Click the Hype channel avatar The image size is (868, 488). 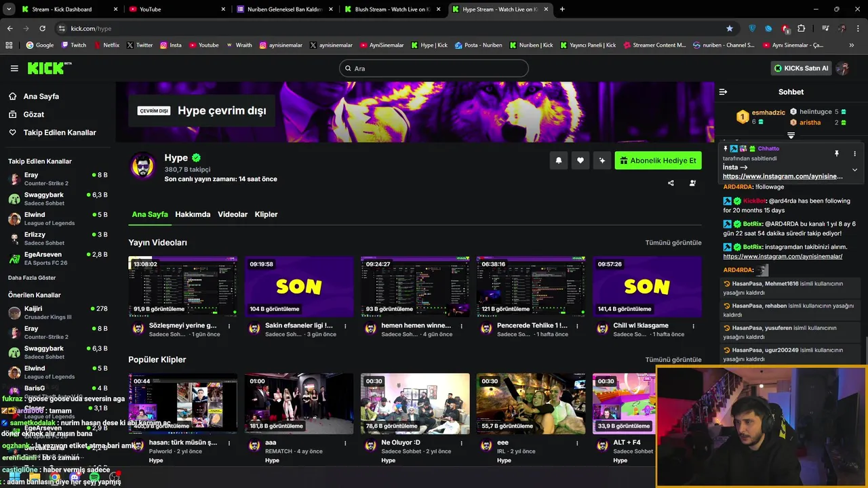point(143,166)
